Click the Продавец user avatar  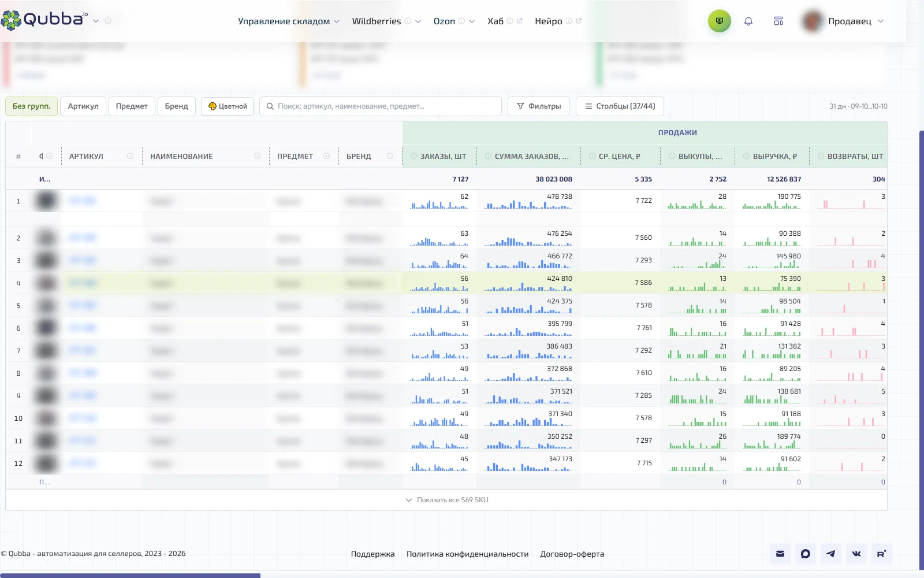[x=813, y=21]
